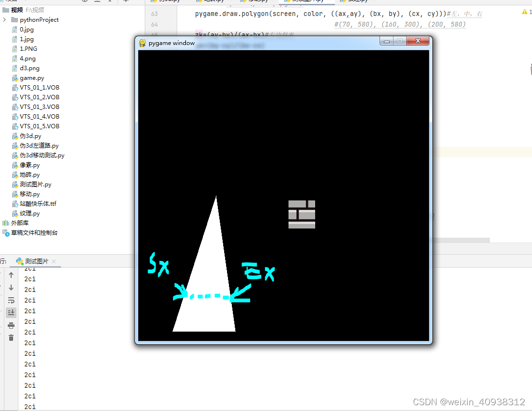This screenshot has width=532, height=411.
Task: Open 测试图片.py in project tree
Action: (x=31, y=184)
